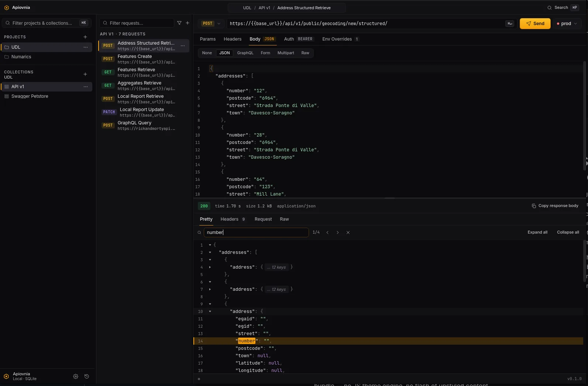Collapse the root object on response line 1
588x386 pixels.
[210, 245]
